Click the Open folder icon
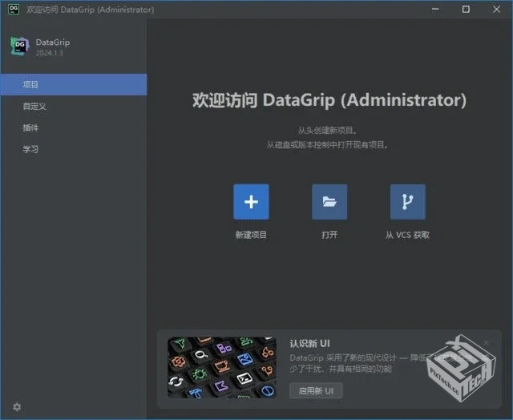The image size is (513, 420). pos(329,201)
